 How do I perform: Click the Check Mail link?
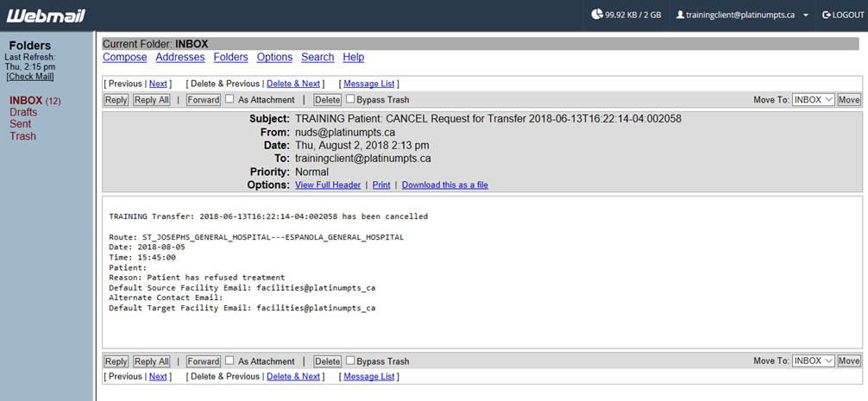coord(30,77)
